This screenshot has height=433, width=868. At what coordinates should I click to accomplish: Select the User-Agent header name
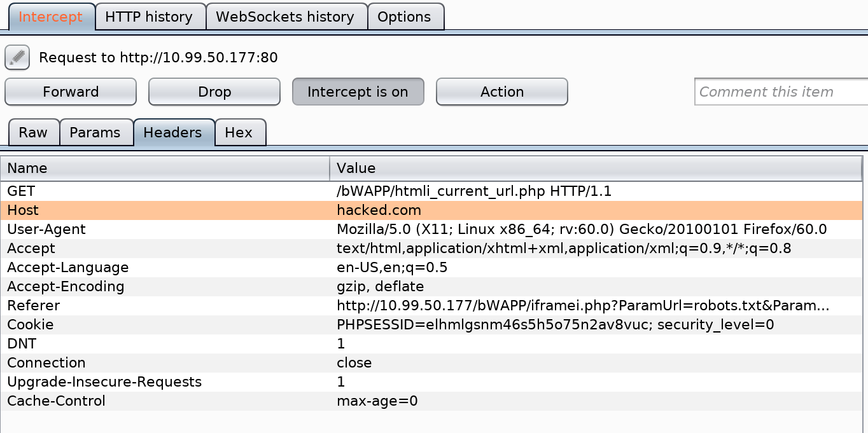coord(165,229)
